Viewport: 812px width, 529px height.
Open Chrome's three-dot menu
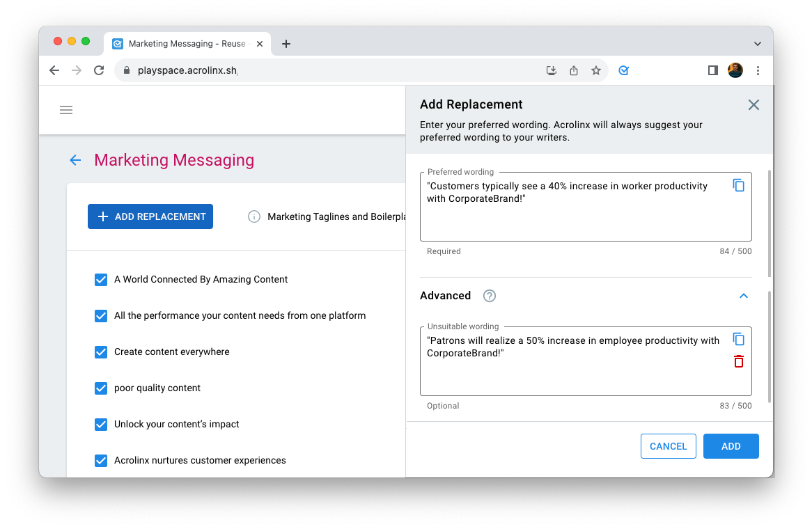(x=758, y=70)
